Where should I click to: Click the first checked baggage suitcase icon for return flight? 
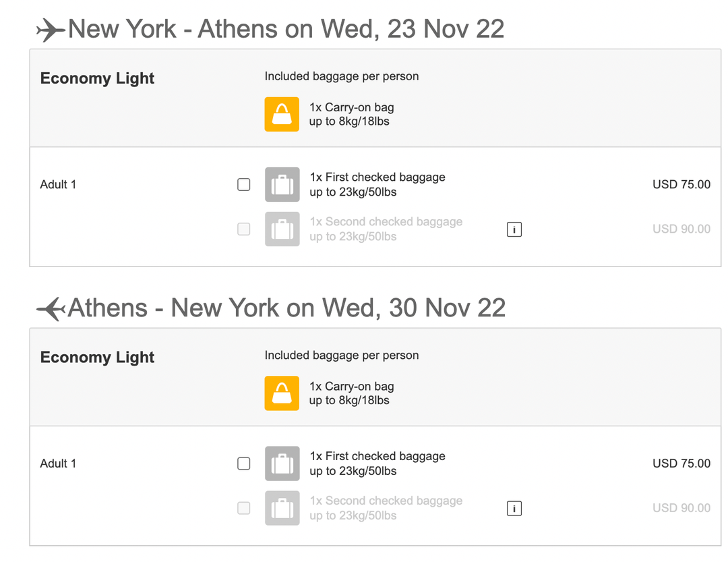[282, 463]
